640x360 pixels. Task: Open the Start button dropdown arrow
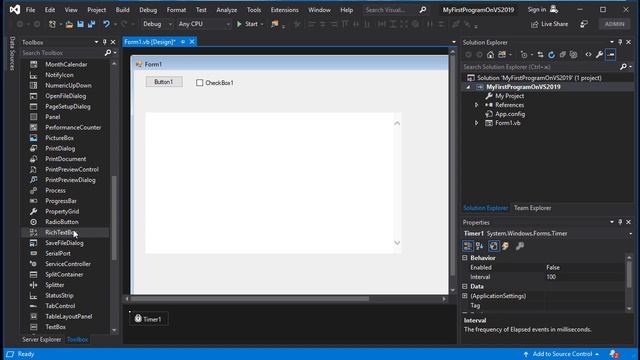click(262, 24)
